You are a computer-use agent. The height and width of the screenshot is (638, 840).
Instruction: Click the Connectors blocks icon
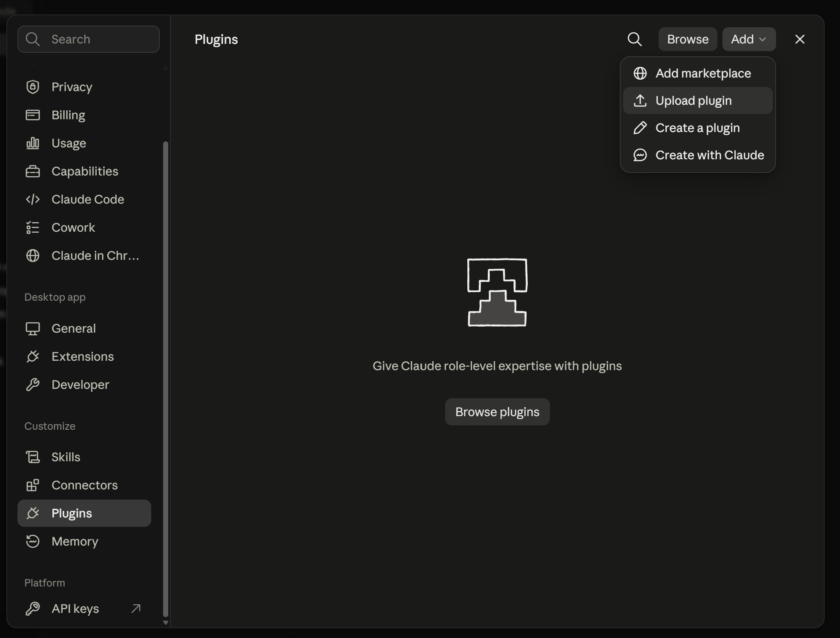point(33,485)
